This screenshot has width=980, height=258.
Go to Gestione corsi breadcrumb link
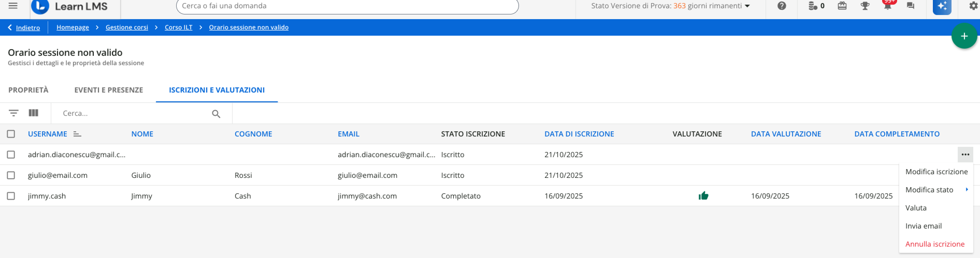[127, 27]
